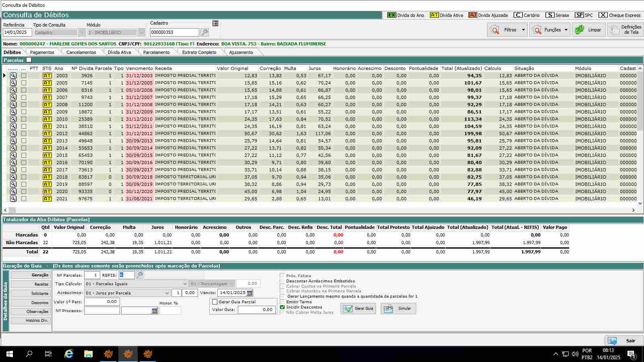Screen dimensions: 644x362
Task: Click the Gerar Guia button
Action: tap(358, 309)
